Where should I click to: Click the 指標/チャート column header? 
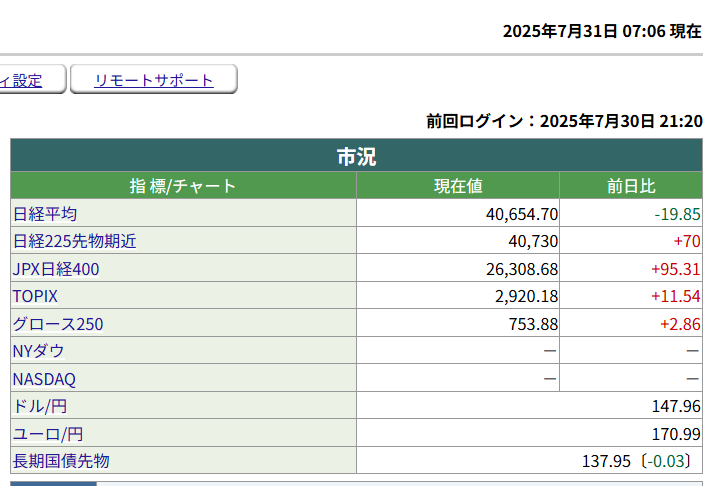(x=183, y=186)
